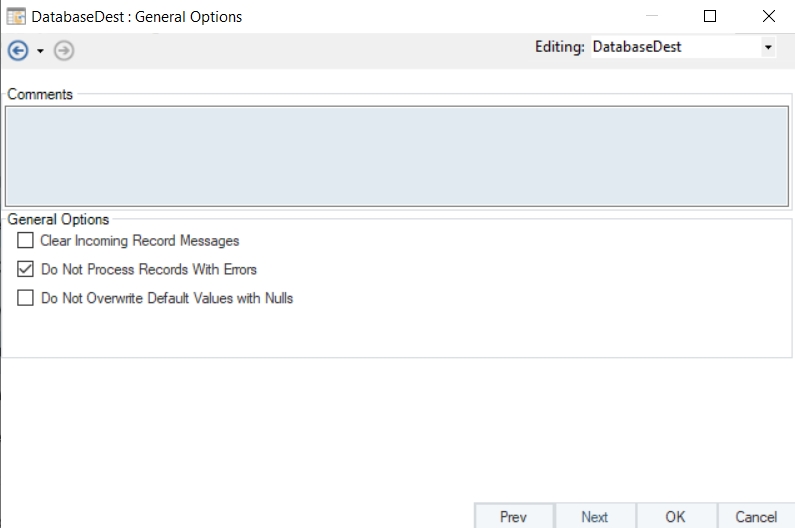
Task: Click inside the Comments text area
Action: (397, 155)
